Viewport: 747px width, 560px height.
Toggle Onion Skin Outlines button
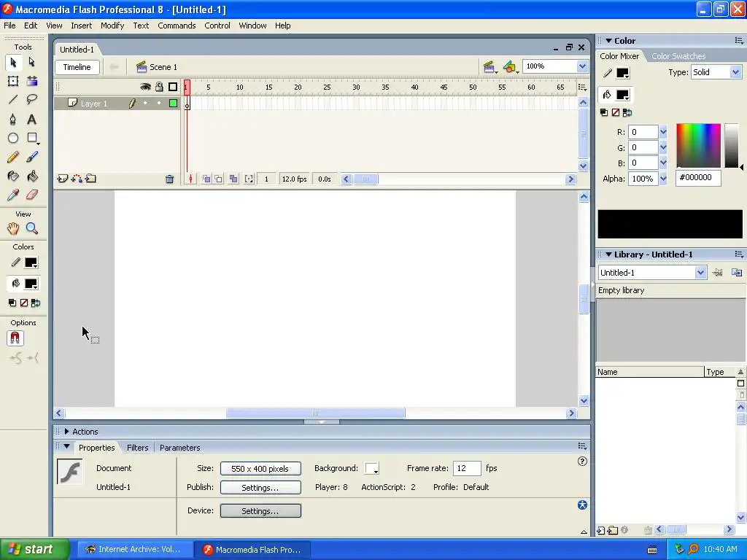(x=219, y=179)
